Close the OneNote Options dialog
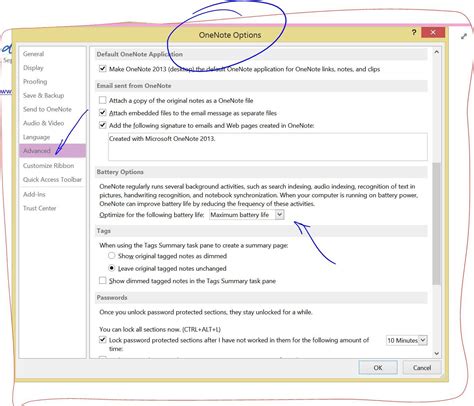Image resolution: width=474 pixels, height=406 pixels. point(433,32)
